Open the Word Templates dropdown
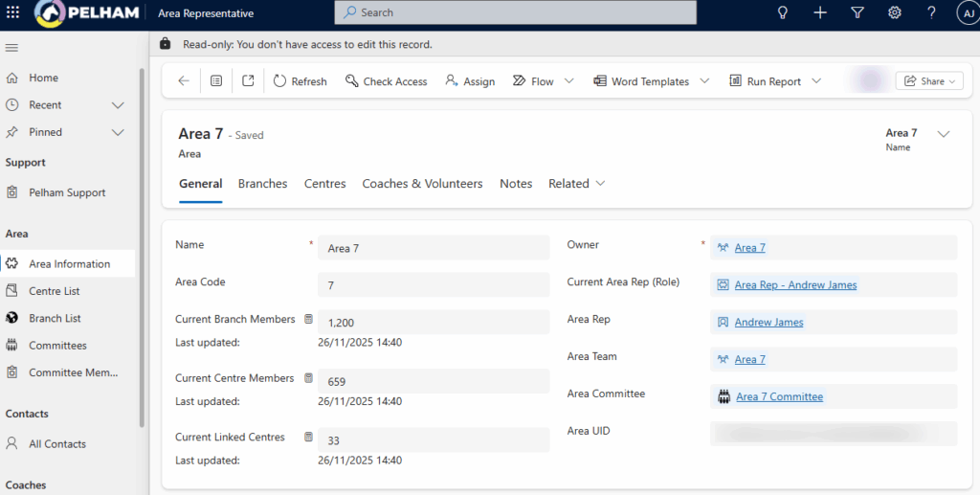Image resolution: width=980 pixels, height=495 pixels. (x=705, y=81)
